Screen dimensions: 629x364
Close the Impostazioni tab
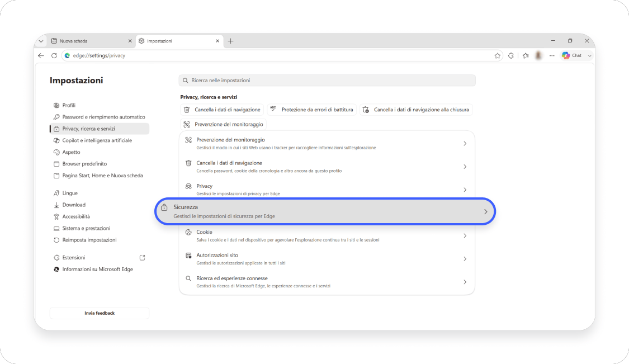point(217,41)
